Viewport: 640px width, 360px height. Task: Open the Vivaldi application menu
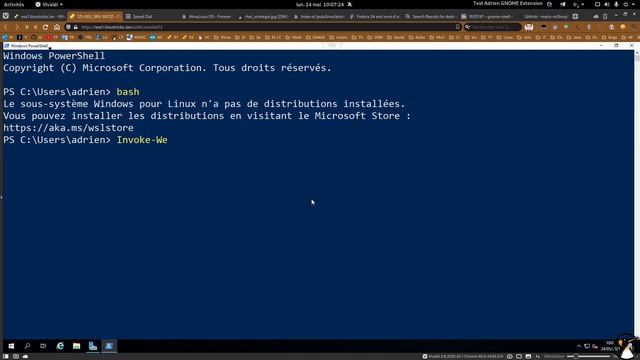tap(49, 4)
